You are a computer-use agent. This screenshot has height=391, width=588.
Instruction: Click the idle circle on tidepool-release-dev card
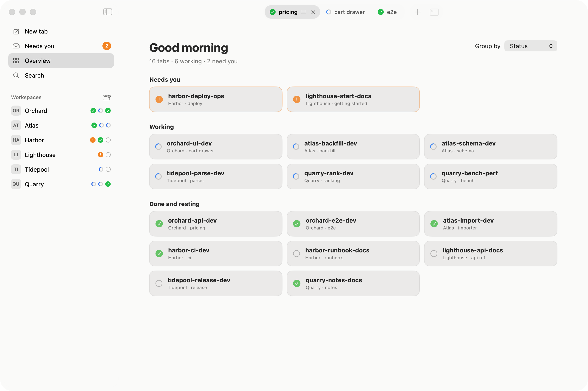pos(159,283)
